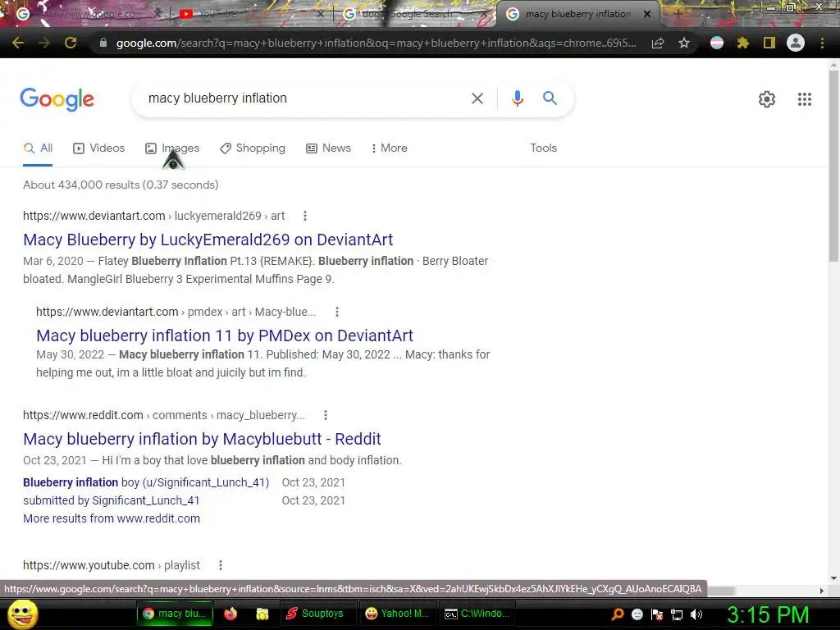
Task: Open options for the pmdex deviantart result
Action: (x=336, y=312)
